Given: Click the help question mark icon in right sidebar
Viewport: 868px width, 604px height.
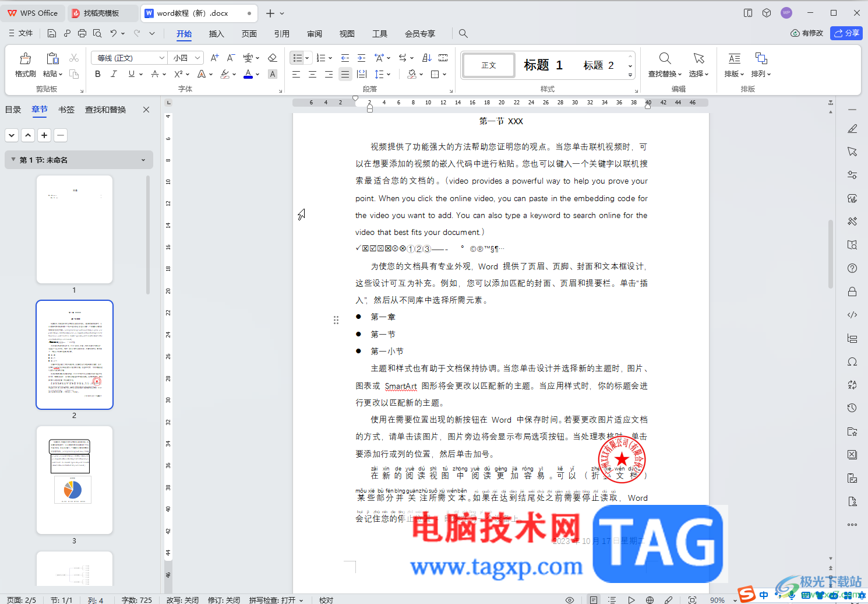Looking at the screenshot, I should (852, 268).
